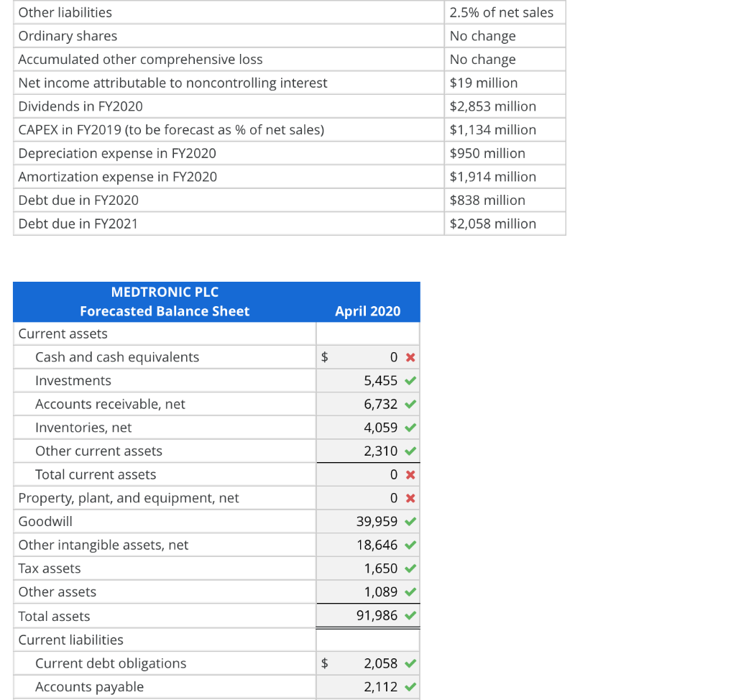Click the checkmark next to Accounts payable
The height and width of the screenshot is (700, 736).
click(410, 686)
